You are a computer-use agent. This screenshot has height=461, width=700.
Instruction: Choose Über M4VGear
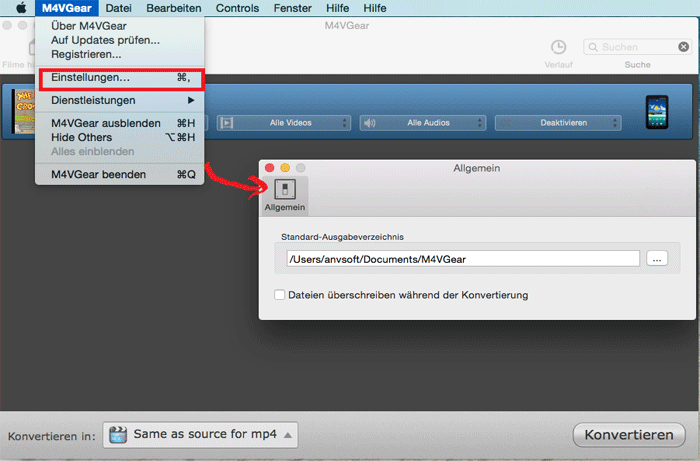[120, 26]
